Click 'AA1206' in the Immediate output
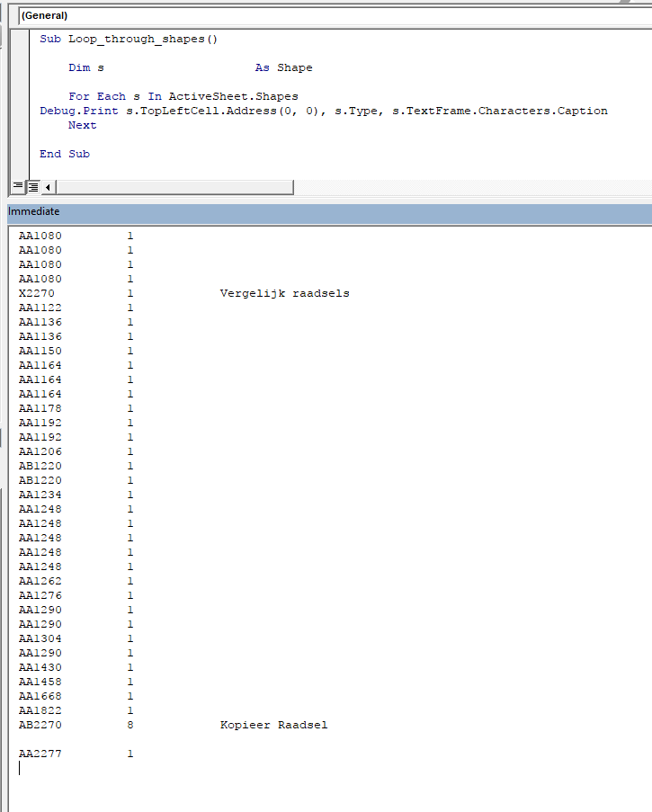Screen dimensions: 652x812 40,451
